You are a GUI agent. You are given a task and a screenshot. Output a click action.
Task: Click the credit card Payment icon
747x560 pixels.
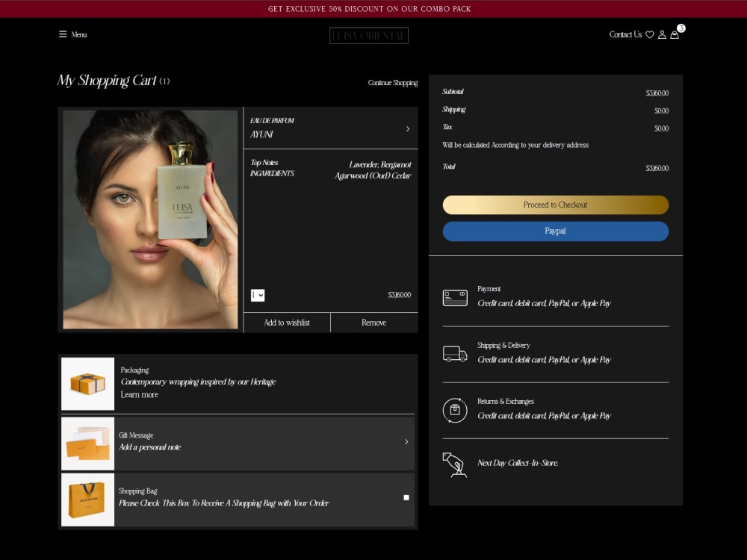[455, 298]
